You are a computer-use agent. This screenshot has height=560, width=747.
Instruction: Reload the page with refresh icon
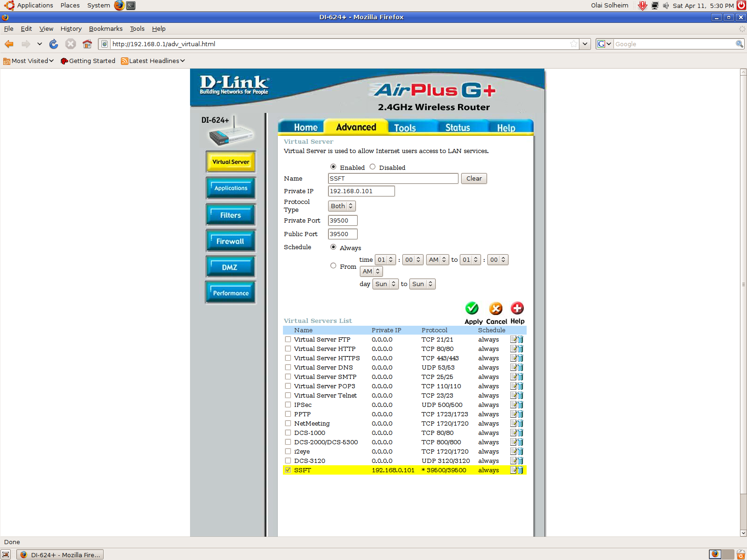click(x=54, y=44)
